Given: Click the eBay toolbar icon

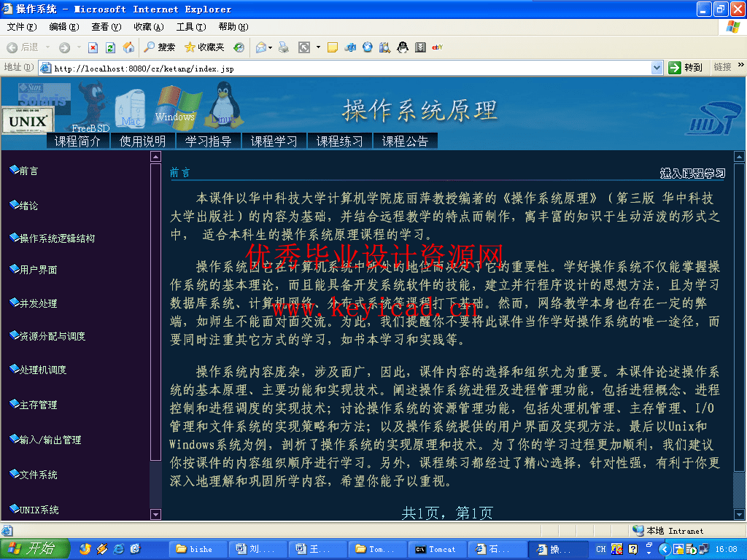Looking at the screenshot, I should [437, 47].
